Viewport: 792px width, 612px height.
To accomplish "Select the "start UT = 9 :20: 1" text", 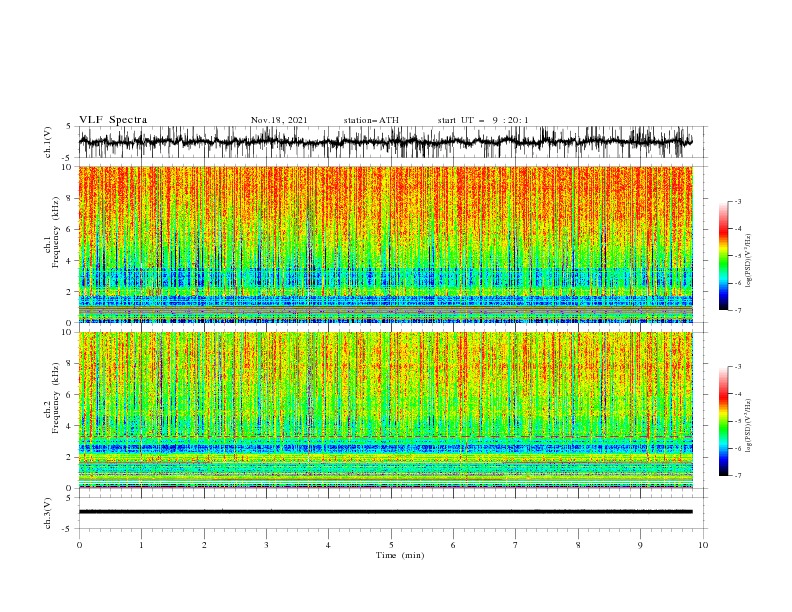I will click(x=483, y=120).
